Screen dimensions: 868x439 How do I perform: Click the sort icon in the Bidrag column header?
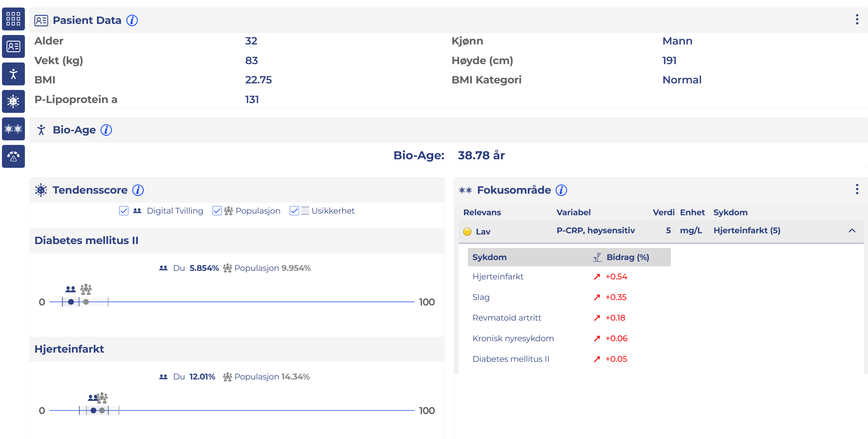pyautogui.click(x=598, y=257)
